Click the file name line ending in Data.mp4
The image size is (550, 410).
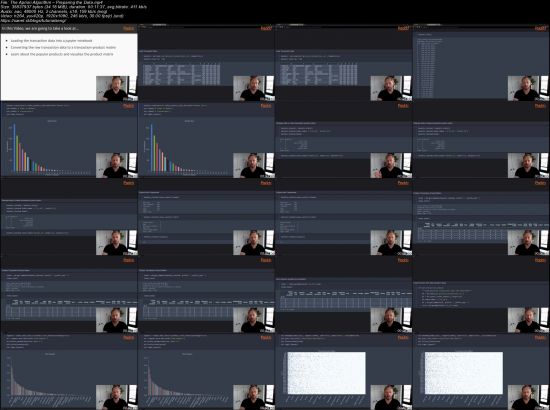51,2
